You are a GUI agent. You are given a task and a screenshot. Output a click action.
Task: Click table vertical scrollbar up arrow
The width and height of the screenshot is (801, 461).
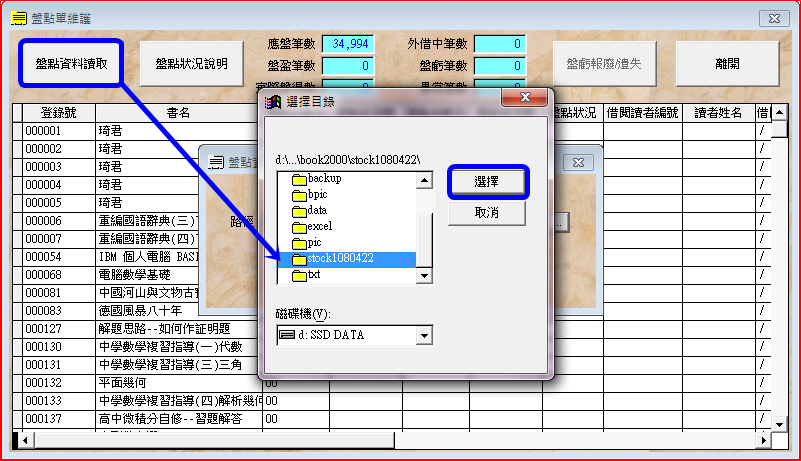(x=779, y=112)
